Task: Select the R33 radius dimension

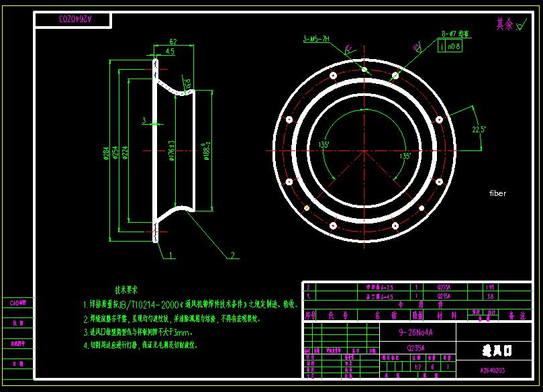Action: point(187,84)
